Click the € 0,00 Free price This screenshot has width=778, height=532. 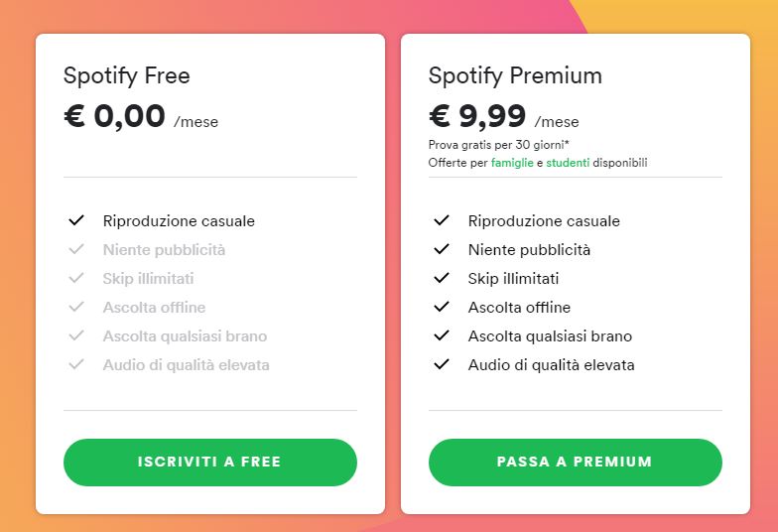coord(114,116)
